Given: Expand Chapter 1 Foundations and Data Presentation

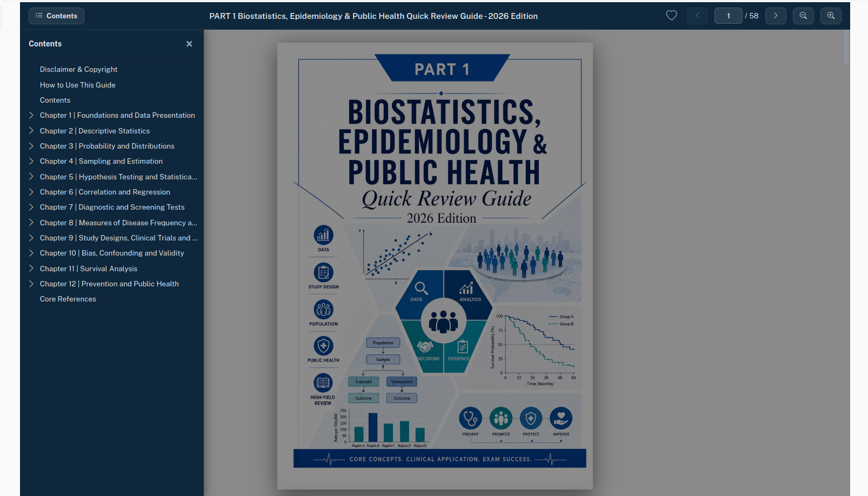Looking at the screenshot, I should click(31, 115).
